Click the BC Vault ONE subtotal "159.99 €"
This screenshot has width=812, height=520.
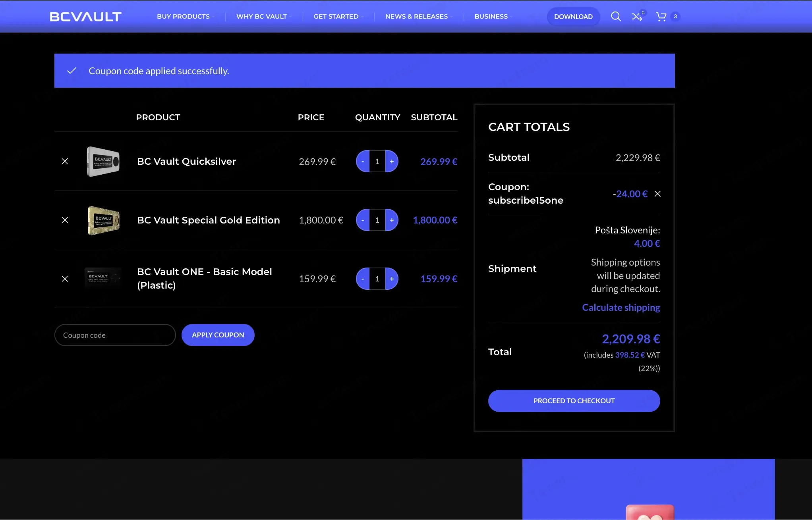pos(439,279)
